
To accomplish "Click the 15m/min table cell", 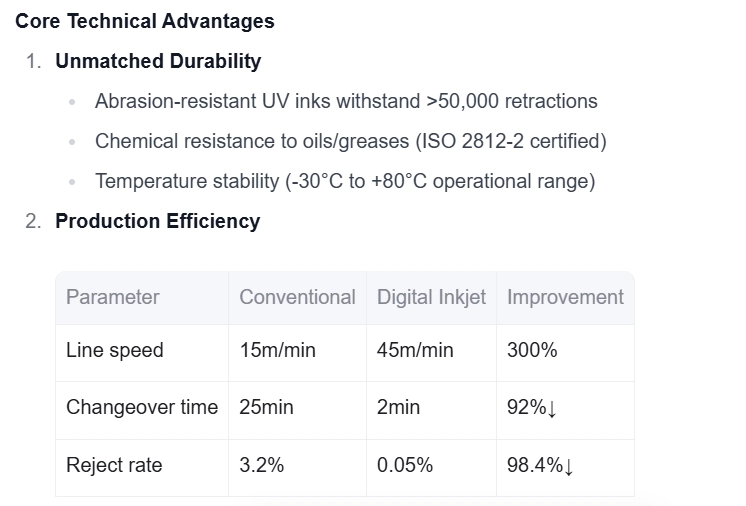I will point(277,350).
